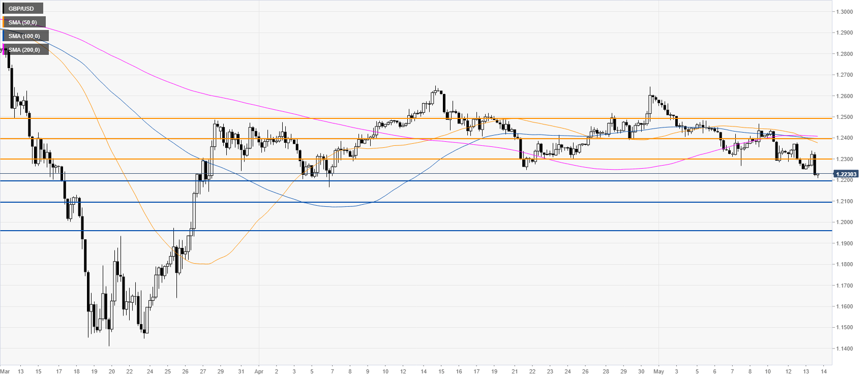Click the 1.2800 price axis label
This screenshot has width=868, height=378.
pos(844,54)
